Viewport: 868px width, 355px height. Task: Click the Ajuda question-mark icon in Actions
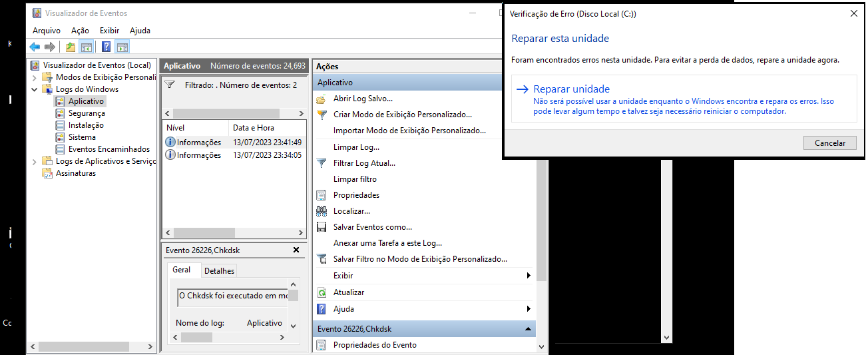pyautogui.click(x=322, y=309)
